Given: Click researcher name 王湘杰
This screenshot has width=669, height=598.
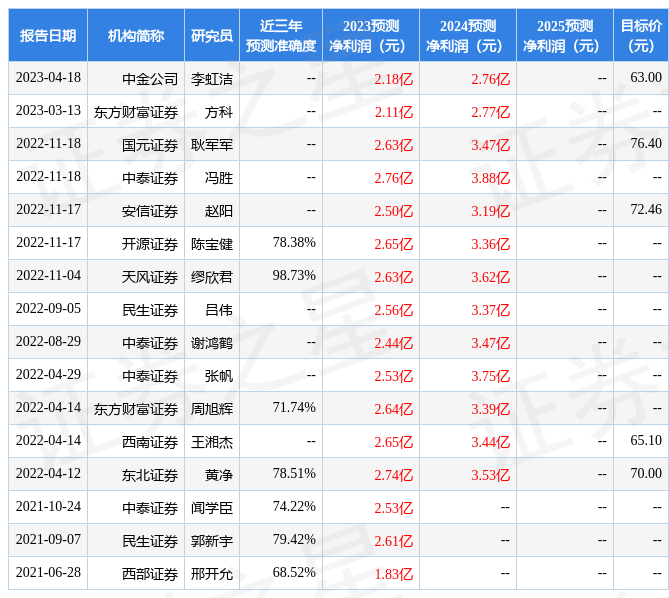Looking at the screenshot, I should 212,442.
